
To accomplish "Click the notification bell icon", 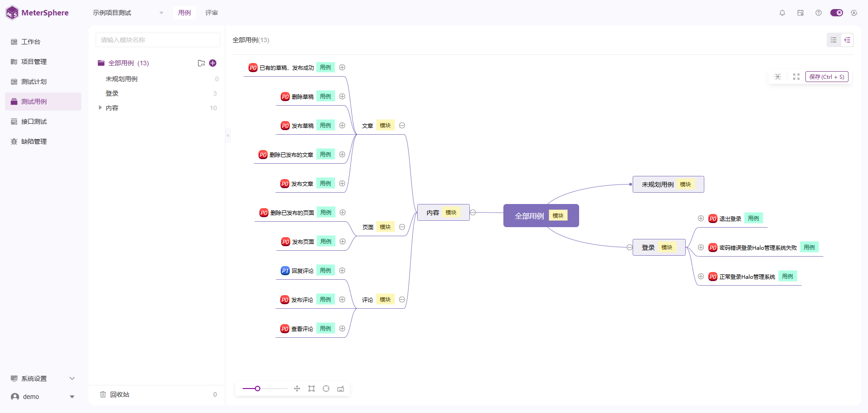I will coord(782,13).
